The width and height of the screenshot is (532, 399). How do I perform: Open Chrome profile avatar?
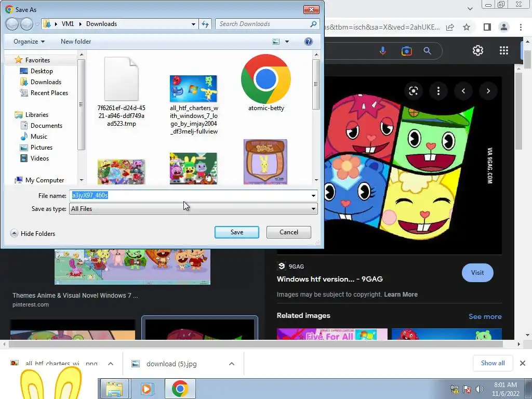point(504,27)
